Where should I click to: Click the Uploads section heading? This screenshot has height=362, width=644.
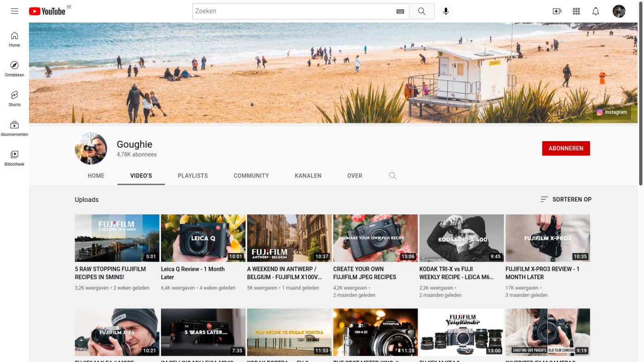(x=87, y=200)
